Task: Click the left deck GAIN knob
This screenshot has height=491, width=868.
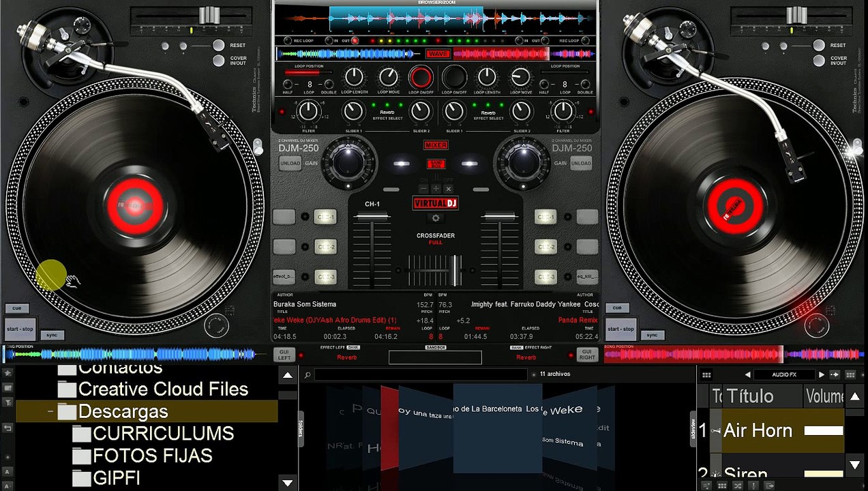Action: [349, 162]
